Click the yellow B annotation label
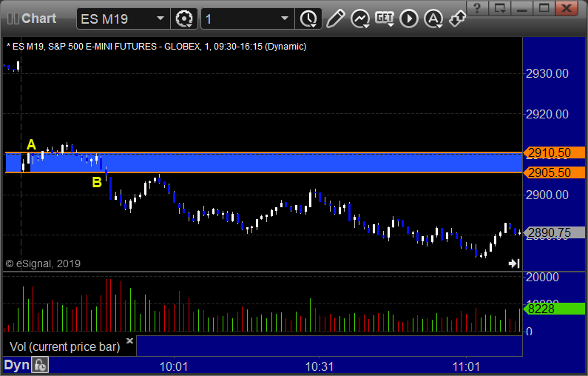Viewport: 588px width, 376px height. click(x=97, y=182)
